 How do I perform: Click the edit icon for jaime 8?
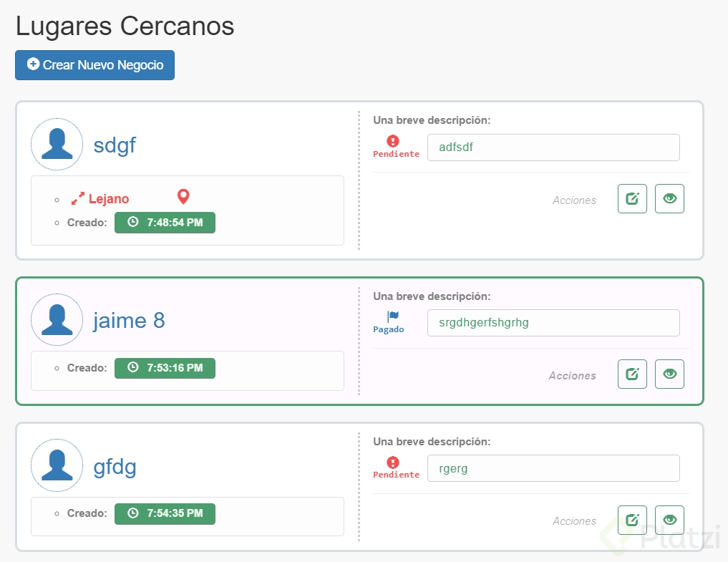(632, 374)
